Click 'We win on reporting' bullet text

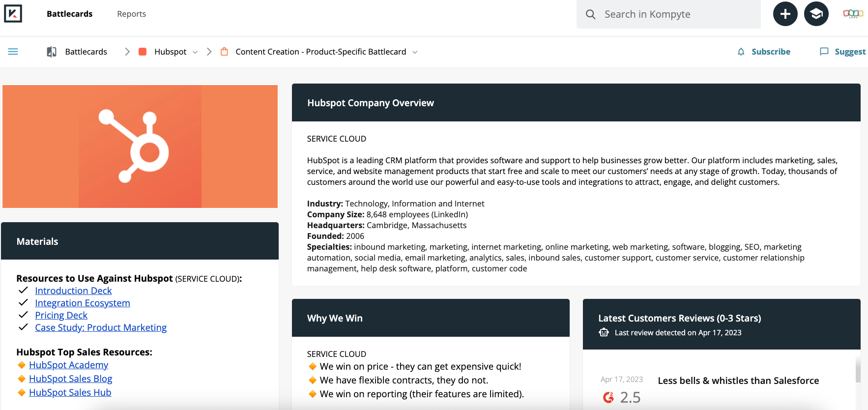(422, 394)
